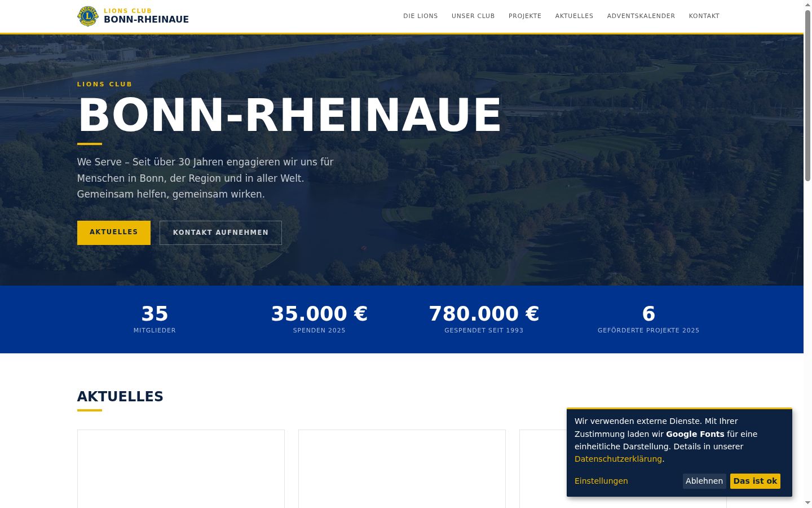Go to Projekte in the navigation
Screen dimensions: 812x508
coord(525,16)
